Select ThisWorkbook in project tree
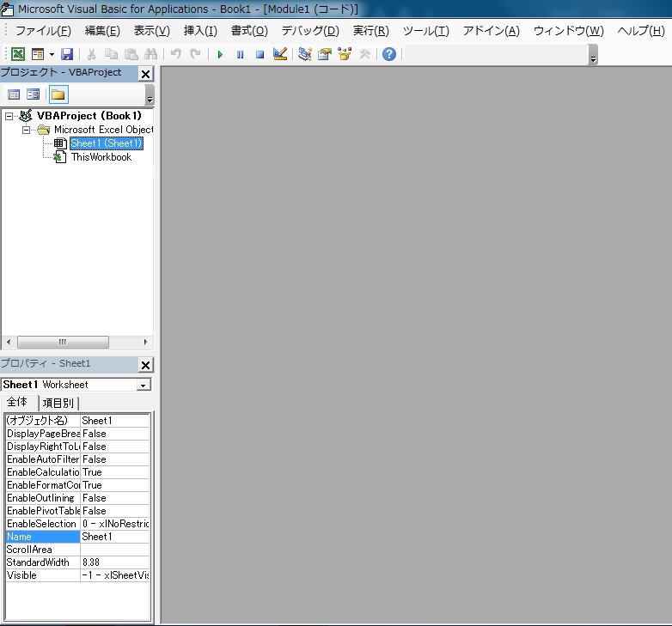 pos(101,157)
